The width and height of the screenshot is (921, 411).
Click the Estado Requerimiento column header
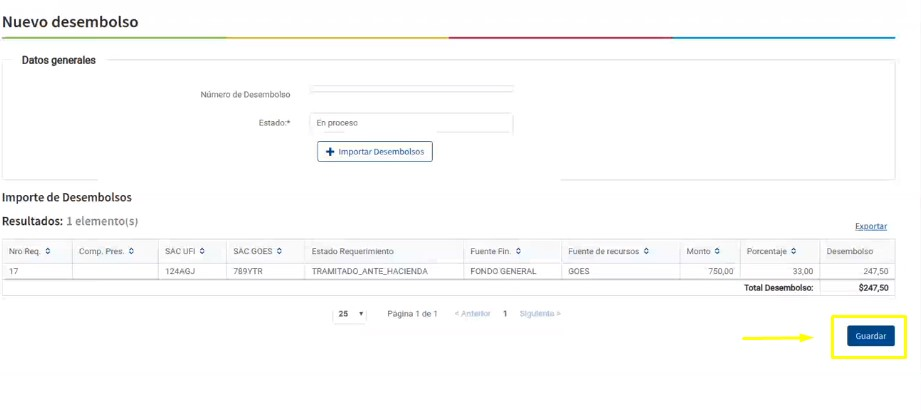[353, 251]
